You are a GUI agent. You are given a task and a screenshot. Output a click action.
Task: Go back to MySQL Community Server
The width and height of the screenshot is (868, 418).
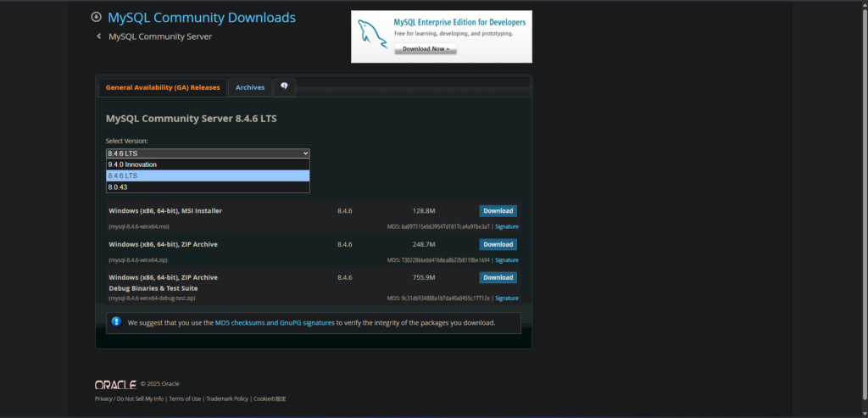coord(160,36)
